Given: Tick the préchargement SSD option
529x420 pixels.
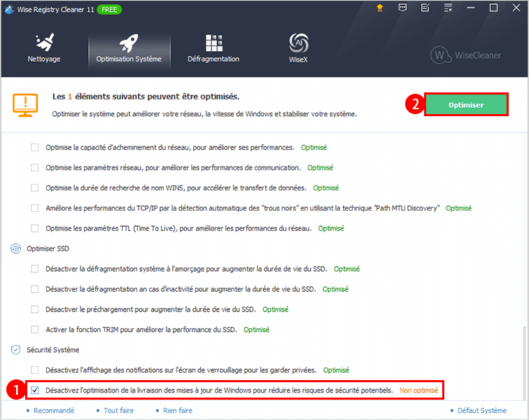Looking at the screenshot, I should (35, 309).
